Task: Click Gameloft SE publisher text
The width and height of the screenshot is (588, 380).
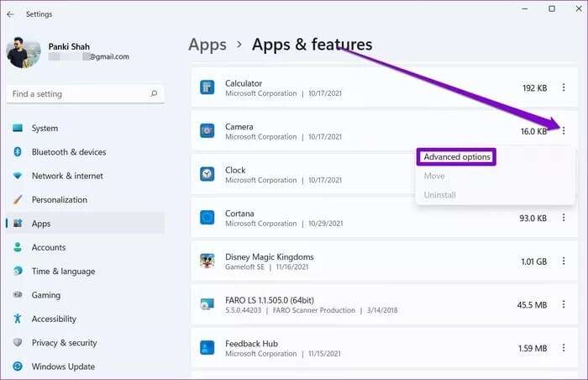Action: pos(244,267)
